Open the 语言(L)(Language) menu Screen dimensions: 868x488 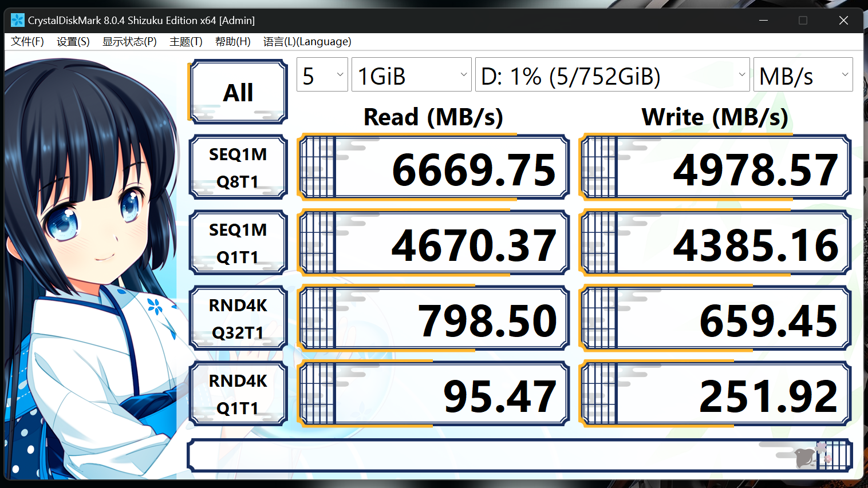click(x=307, y=42)
